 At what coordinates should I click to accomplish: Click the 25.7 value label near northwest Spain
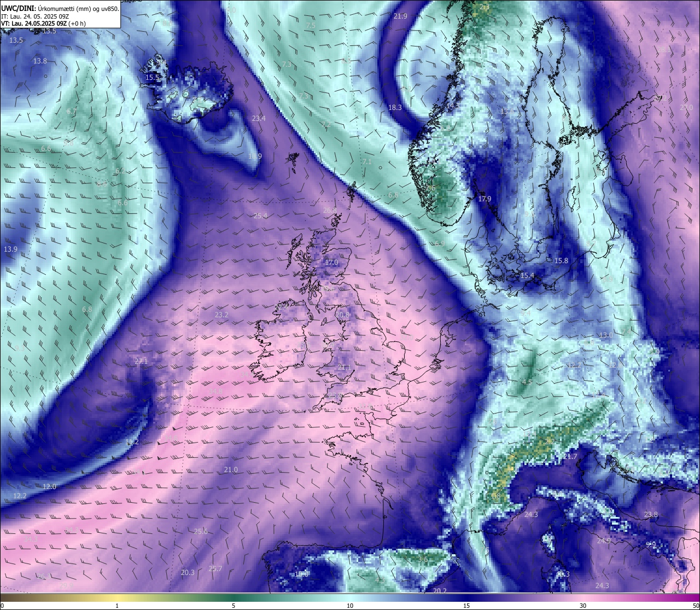tap(215, 569)
